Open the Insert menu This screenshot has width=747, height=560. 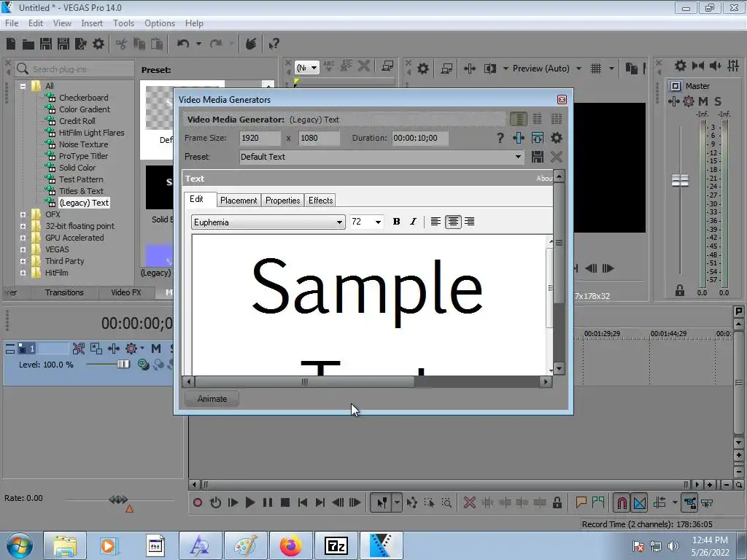click(92, 23)
